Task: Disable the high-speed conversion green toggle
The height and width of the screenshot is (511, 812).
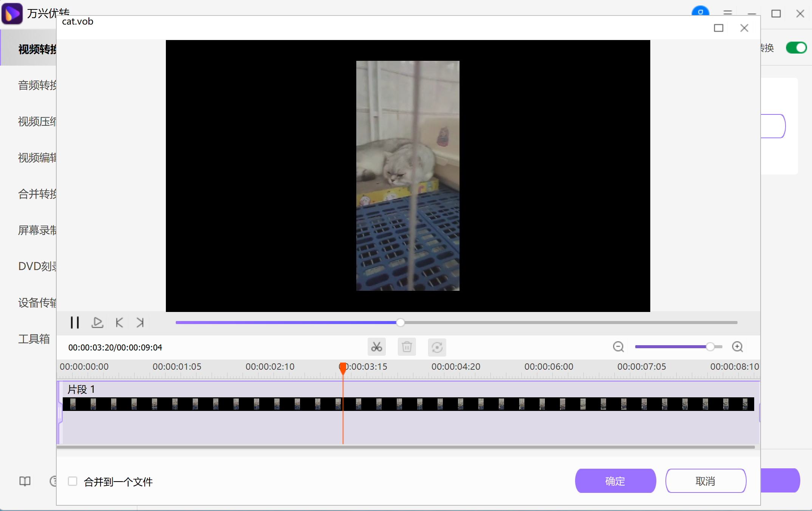Action: [x=796, y=48]
